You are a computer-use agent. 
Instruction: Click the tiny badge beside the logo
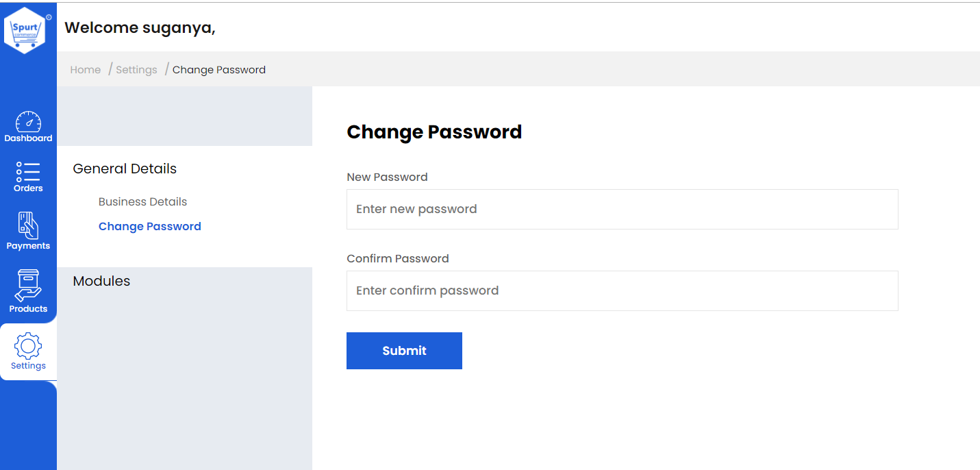(x=49, y=17)
